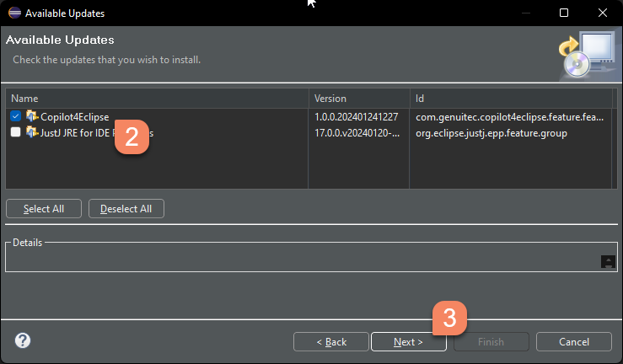Click the JustJ JRE feature icon

[x=32, y=131]
